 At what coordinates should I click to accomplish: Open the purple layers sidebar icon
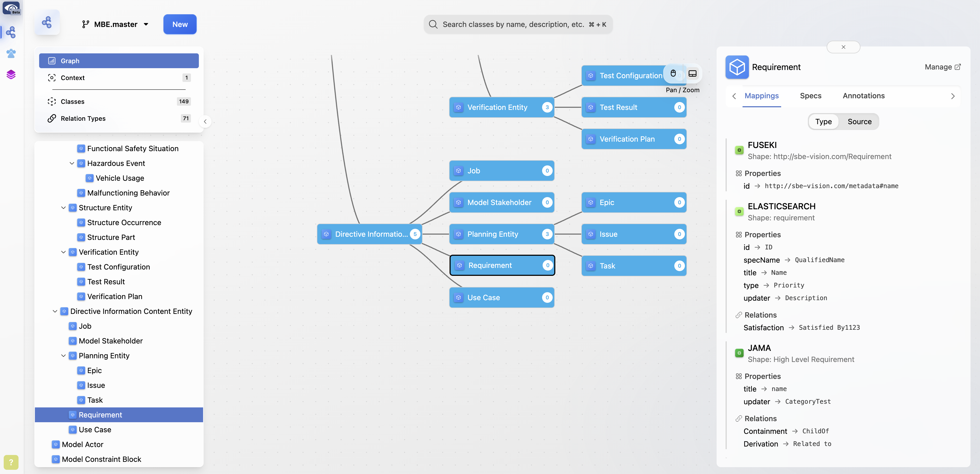click(11, 75)
